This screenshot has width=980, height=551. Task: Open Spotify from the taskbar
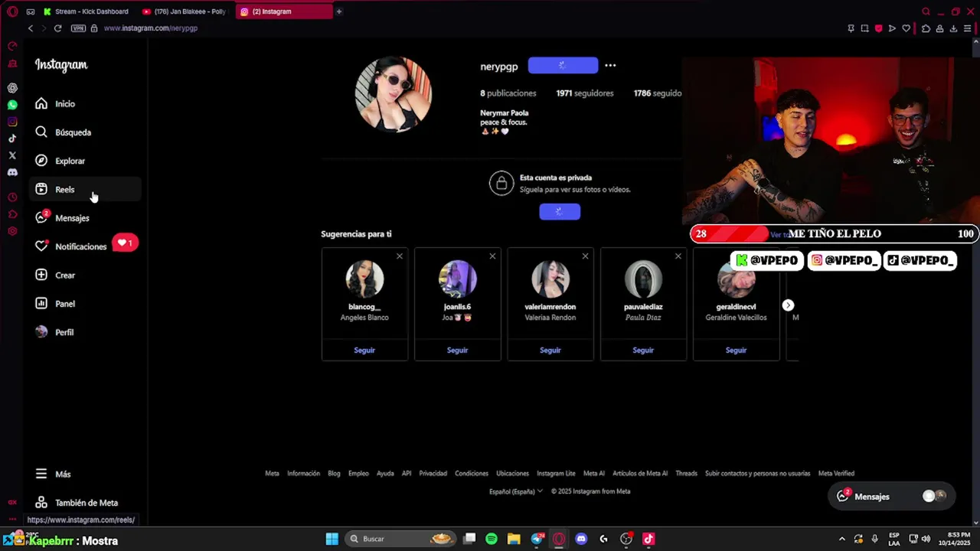coord(492,539)
